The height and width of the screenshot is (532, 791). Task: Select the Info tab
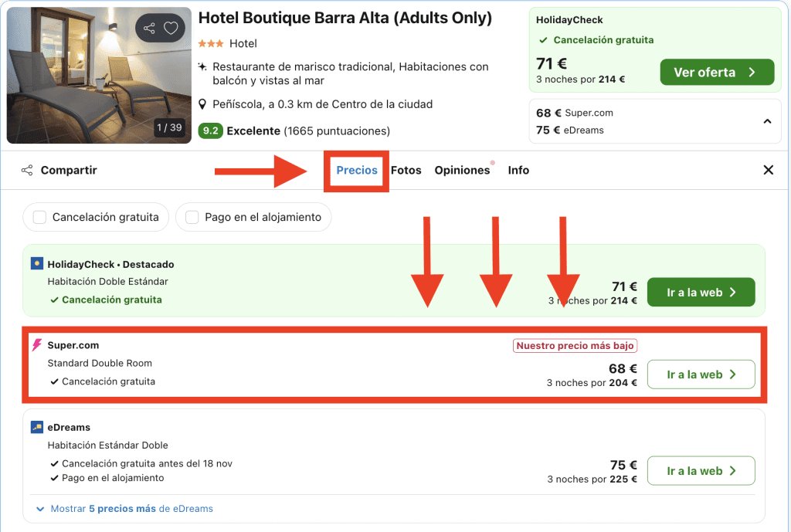point(518,170)
